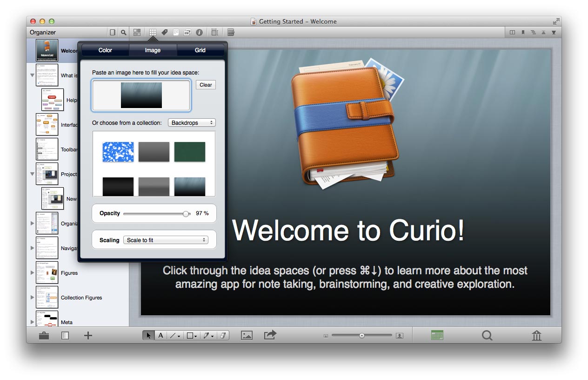
Task: Expand the Collection Figures section
Action: (33, 298)
